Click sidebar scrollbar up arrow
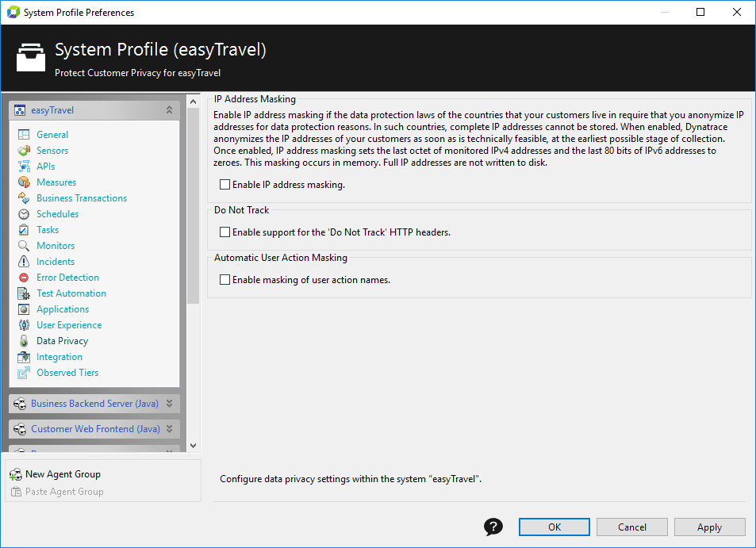The height and width of the screenshot is (548, 756). (194, 102)
